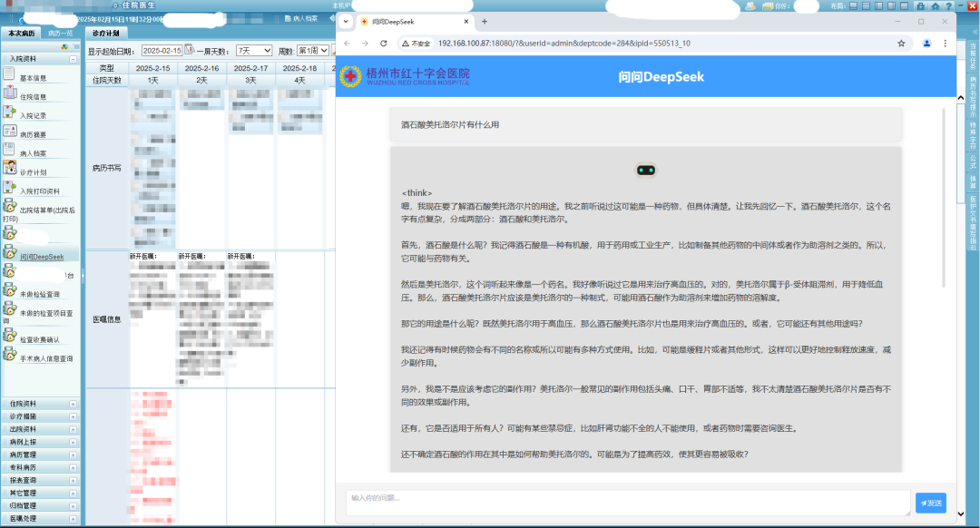Expand the 住院资料 section
980x528 pixels.
tap(73, 405)
